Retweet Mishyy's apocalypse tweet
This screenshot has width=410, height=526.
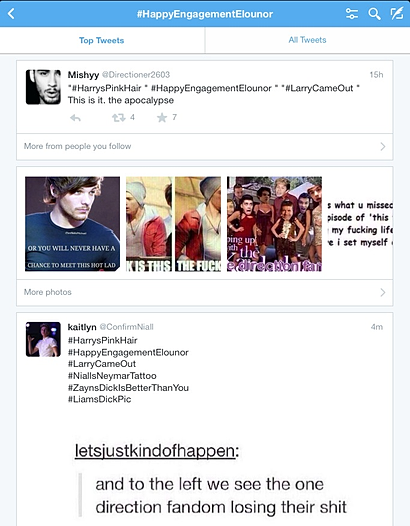[x=118, y=117]
